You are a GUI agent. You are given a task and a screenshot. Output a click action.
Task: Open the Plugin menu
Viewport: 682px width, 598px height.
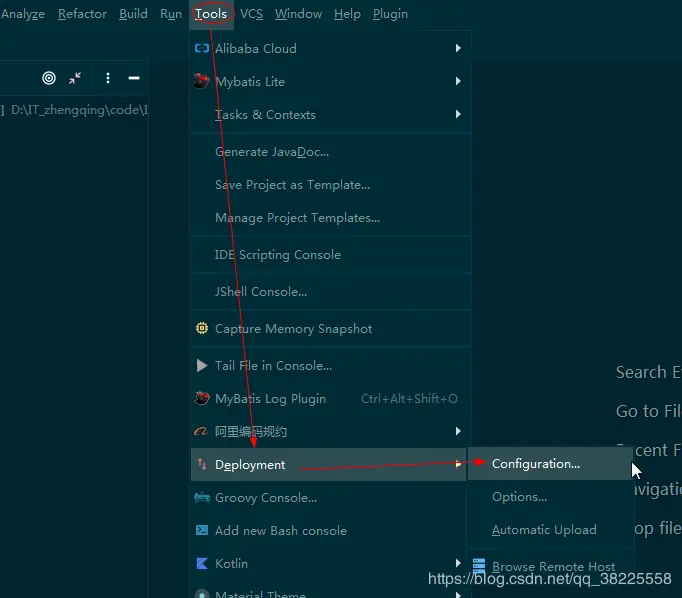pos(390,14)
